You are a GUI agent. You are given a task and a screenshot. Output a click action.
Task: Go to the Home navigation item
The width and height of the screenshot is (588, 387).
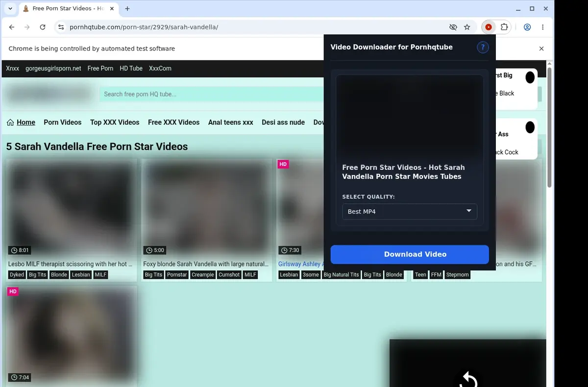click(26, 122)
